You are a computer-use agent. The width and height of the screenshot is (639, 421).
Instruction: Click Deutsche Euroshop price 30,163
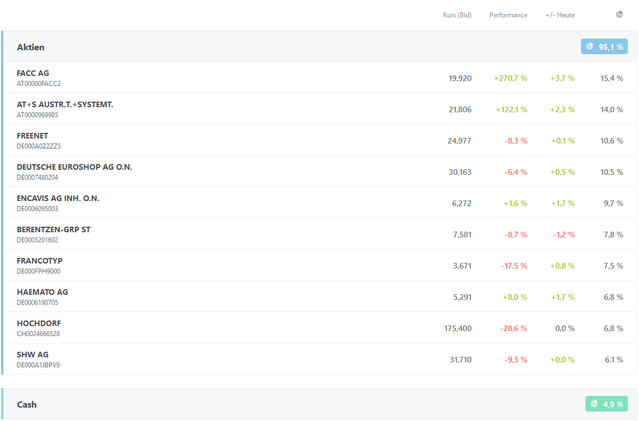click(460, 172)
